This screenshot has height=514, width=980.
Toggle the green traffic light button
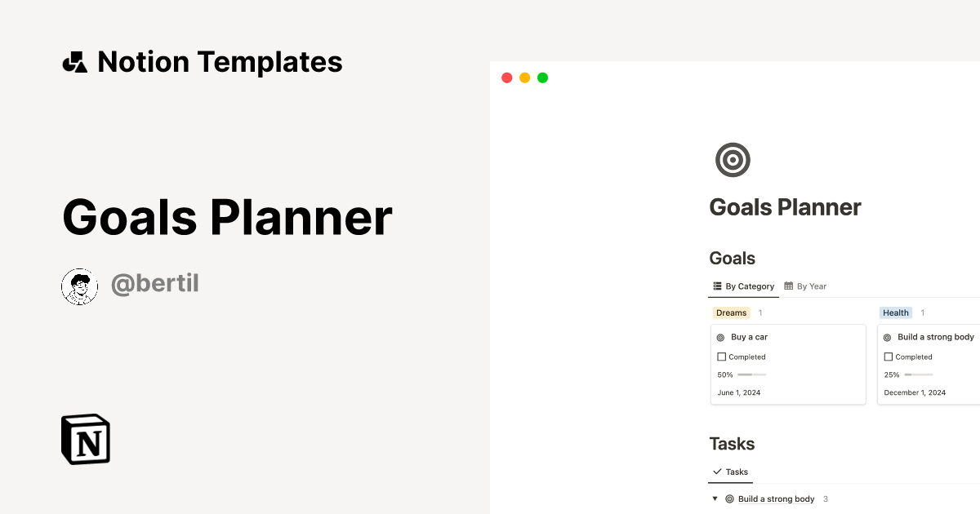point(542,77)
